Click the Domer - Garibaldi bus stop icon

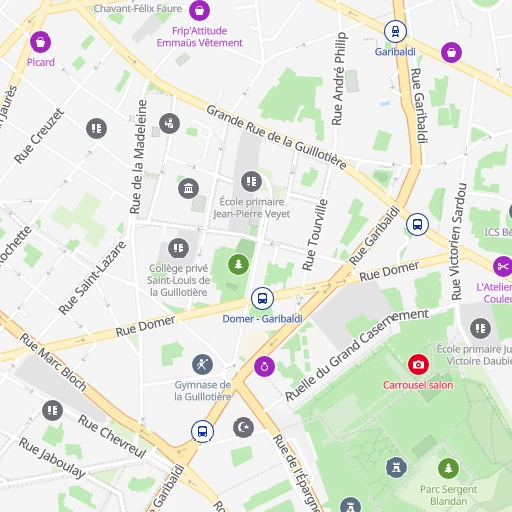coord(262,298)
